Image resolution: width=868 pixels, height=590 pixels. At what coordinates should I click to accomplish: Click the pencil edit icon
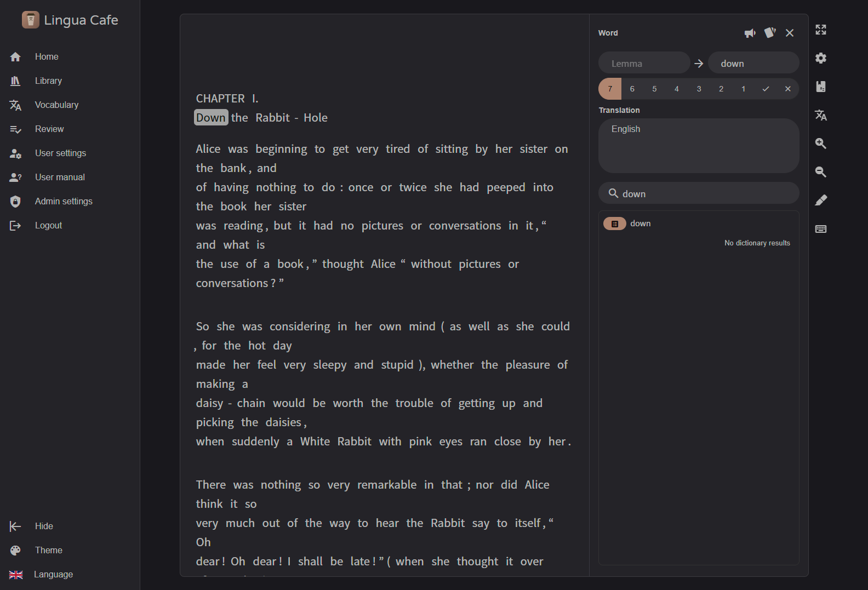coord(821,201)
